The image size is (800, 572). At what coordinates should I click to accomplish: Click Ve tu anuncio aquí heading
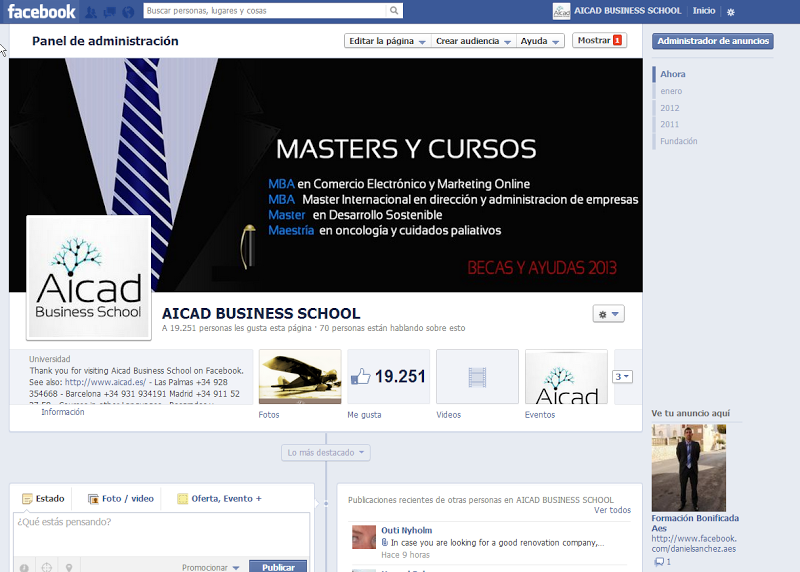click(690, 413)
